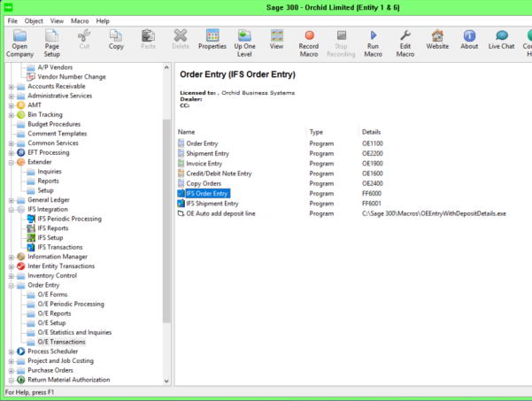Open the Macro menu
The width and height of the screenshot is (532, 401).
(80, 21)
